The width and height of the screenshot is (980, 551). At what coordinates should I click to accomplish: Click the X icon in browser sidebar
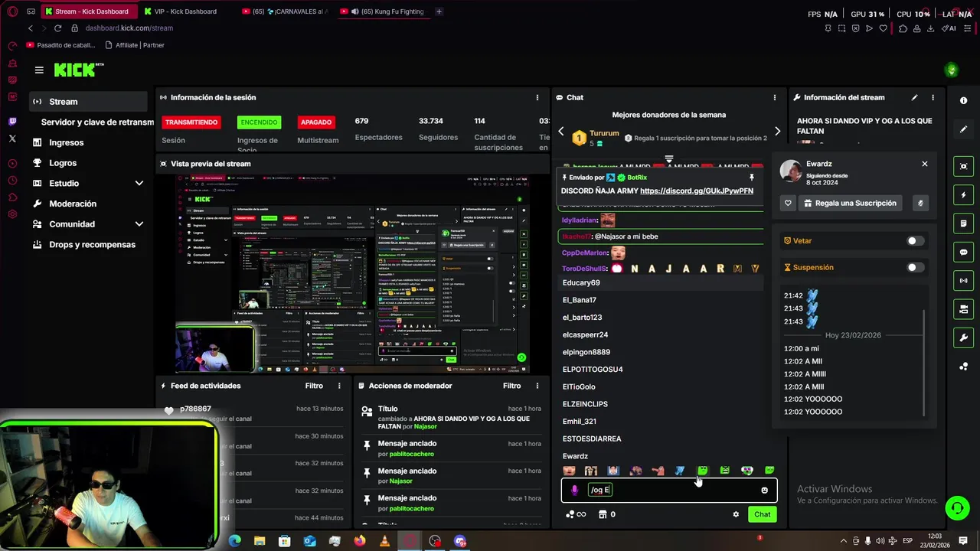tap(12, 139)
